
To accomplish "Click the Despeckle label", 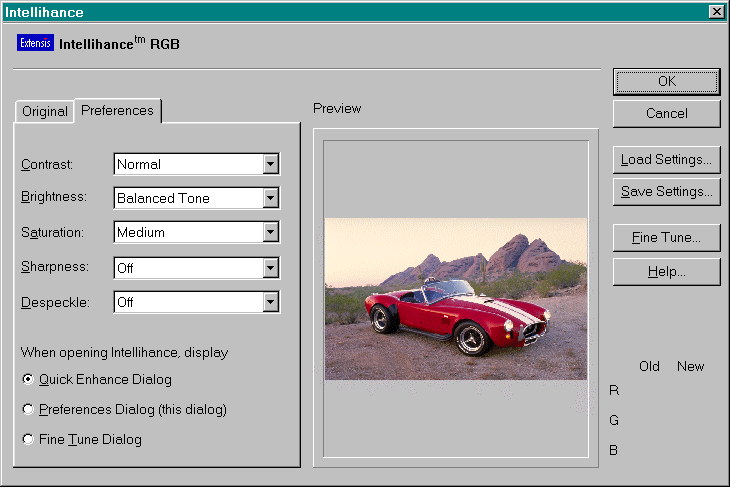I will pyautogui.click(x=55, y=302).
